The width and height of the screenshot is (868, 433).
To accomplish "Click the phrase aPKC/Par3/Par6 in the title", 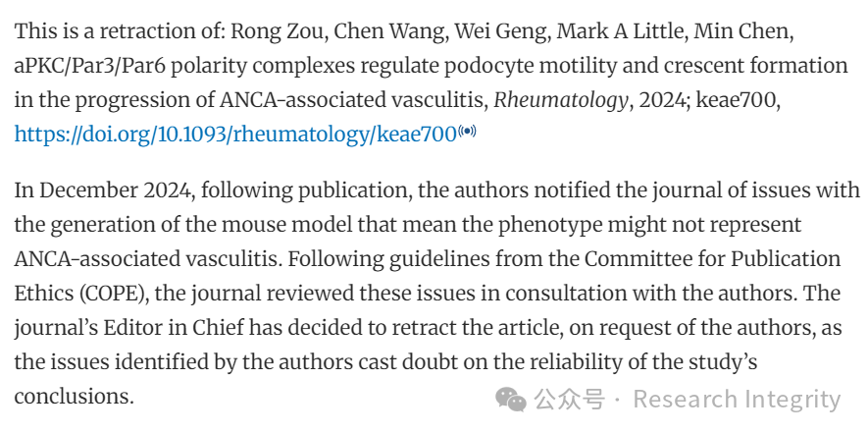I will [x=88, y=66].
